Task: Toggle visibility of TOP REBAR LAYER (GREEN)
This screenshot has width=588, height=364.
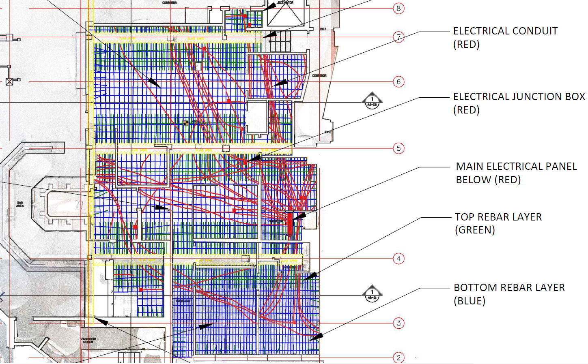Action: pyautogui.click(x=499, y=223)
